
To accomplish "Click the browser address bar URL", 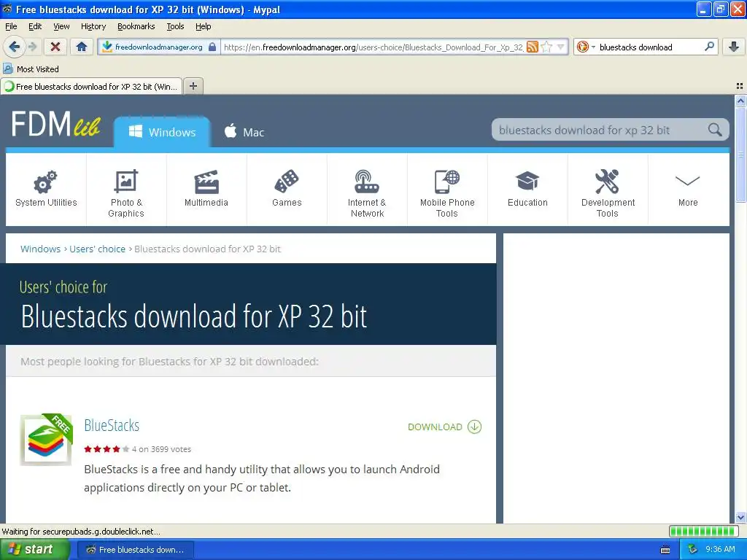I will point(373,47).
